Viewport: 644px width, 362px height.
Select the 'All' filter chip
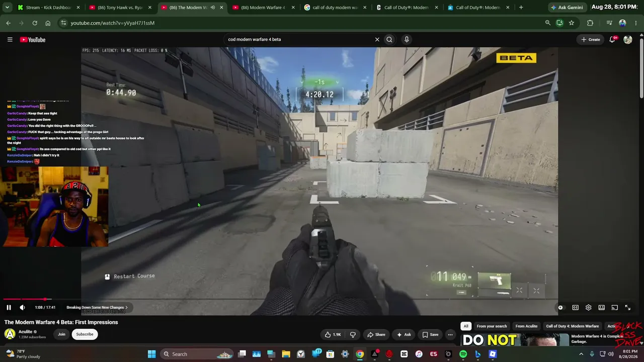coord(466,326)
